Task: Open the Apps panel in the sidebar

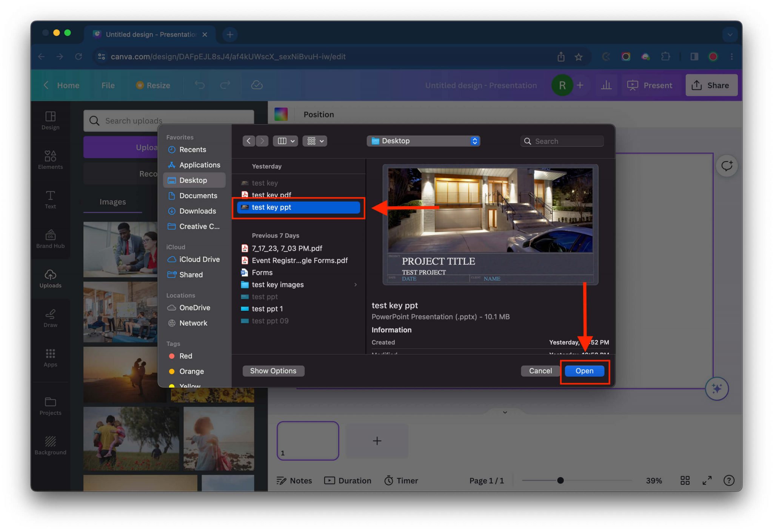Action: tap(50, 357)
